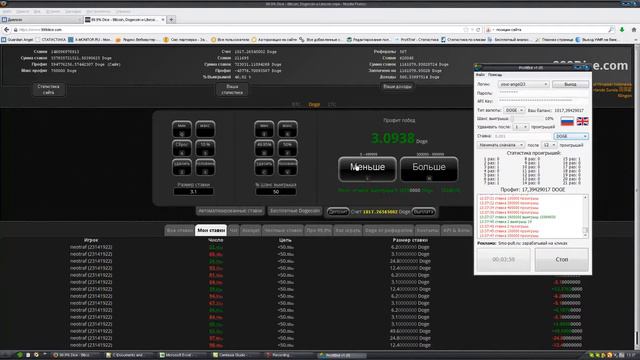Click the bet size Макс button
The width and height of the screenshot is (640, 360).
click(x=205, y=129)
